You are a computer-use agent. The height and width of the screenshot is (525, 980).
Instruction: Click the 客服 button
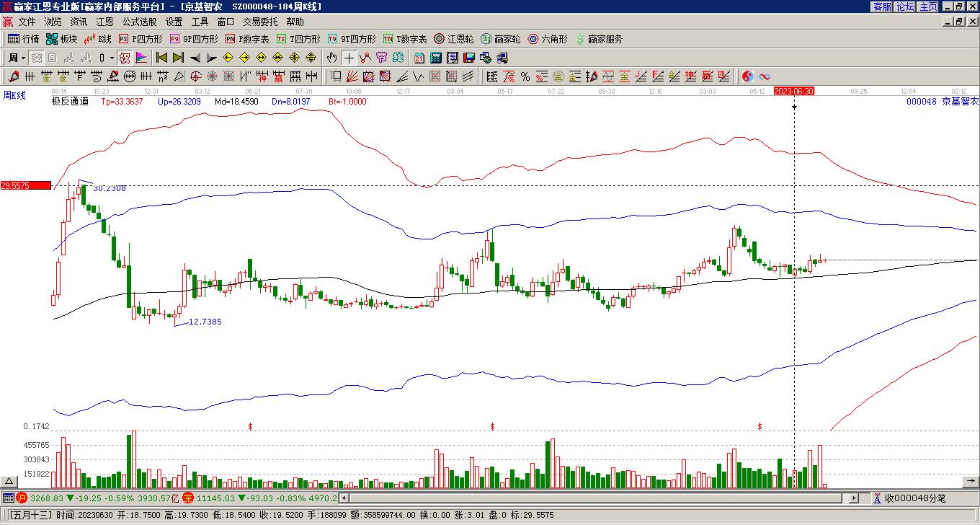883,6
